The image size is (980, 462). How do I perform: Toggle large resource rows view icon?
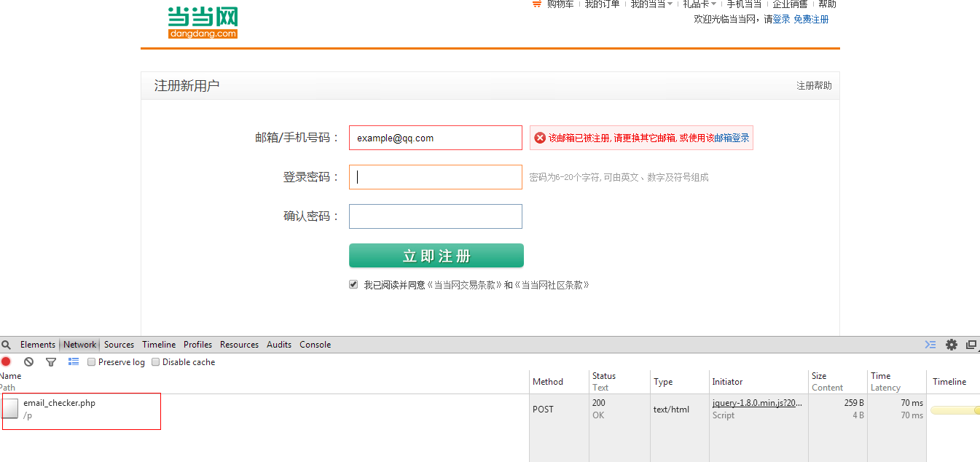tap(73, 361)
